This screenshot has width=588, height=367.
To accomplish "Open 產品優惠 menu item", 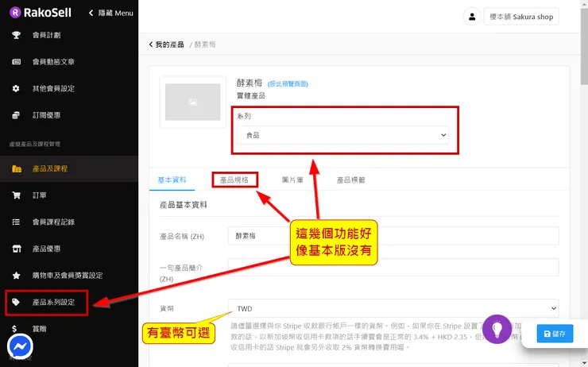I will 46,249.
